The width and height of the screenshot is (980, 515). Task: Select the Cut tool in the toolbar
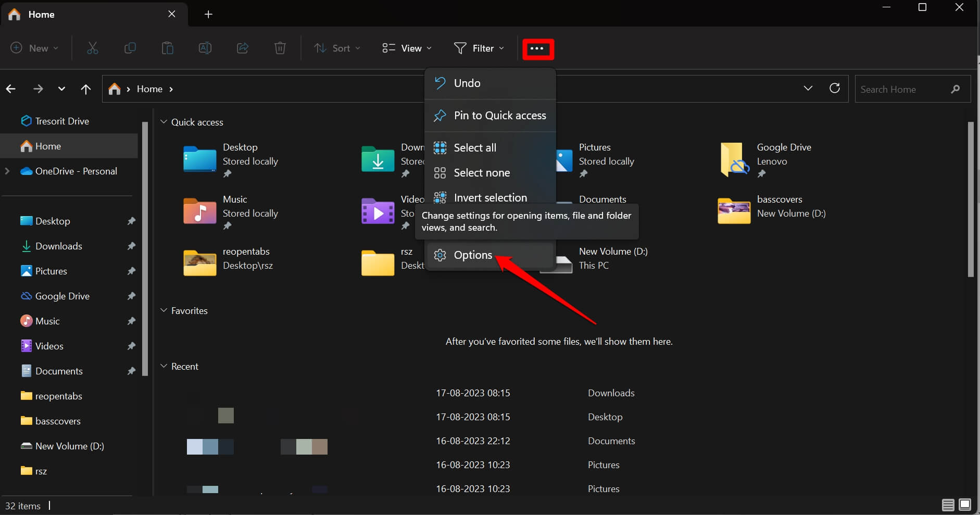[x=92, y=48]
